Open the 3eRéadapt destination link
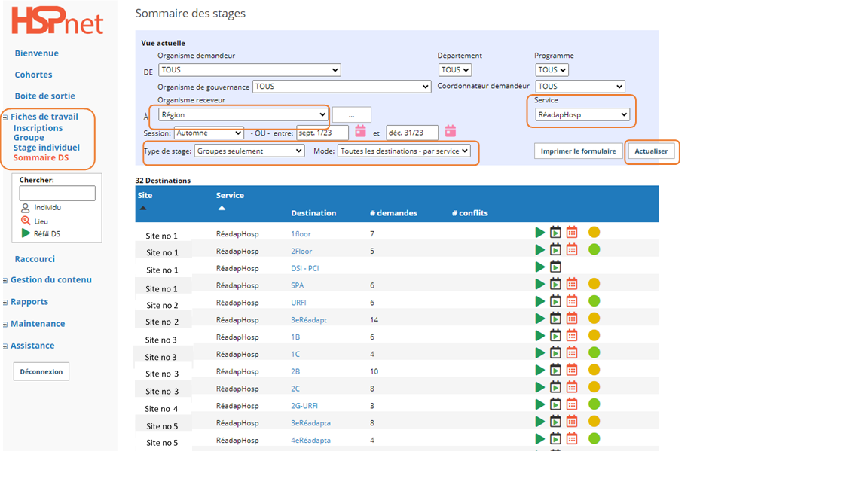 click(x=309, y=320)
